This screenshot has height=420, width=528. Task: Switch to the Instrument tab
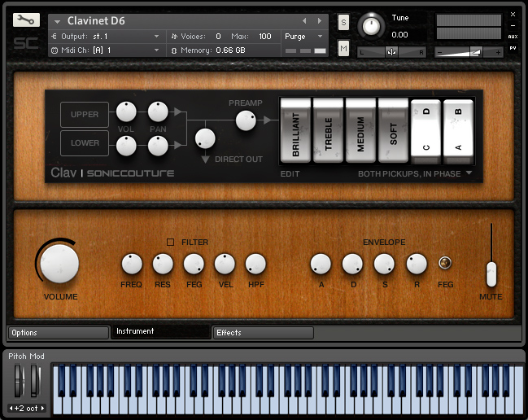point(161,332)
